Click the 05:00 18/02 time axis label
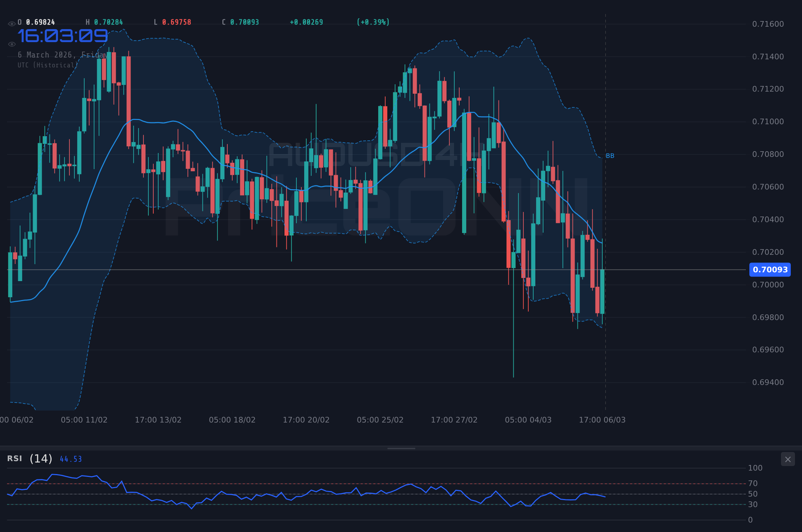The width and height of the screenshot is (802, 532). (232, 420)
